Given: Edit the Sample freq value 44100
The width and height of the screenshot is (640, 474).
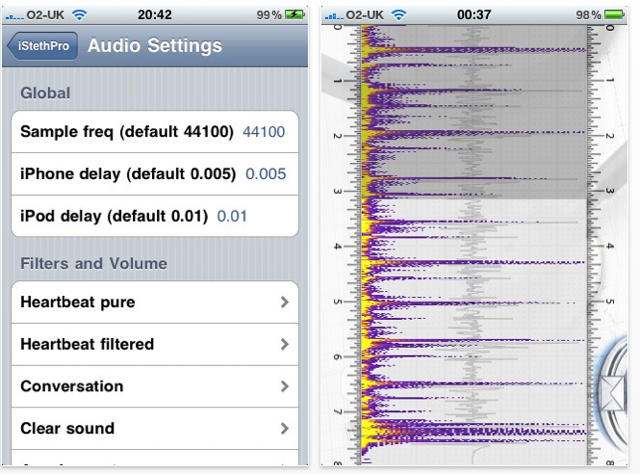Looking at the screenshot, I should [x=264, y=132].
